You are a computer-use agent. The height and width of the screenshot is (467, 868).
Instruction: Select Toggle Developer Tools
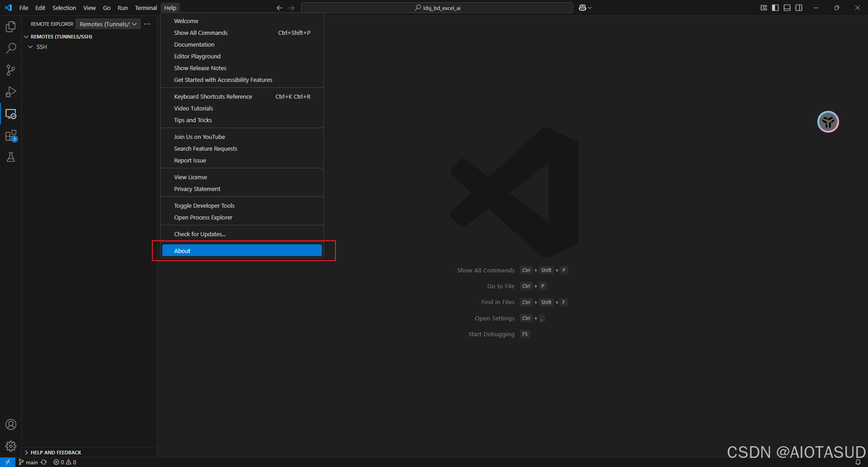pyautogui.click(x=242, y=206)
